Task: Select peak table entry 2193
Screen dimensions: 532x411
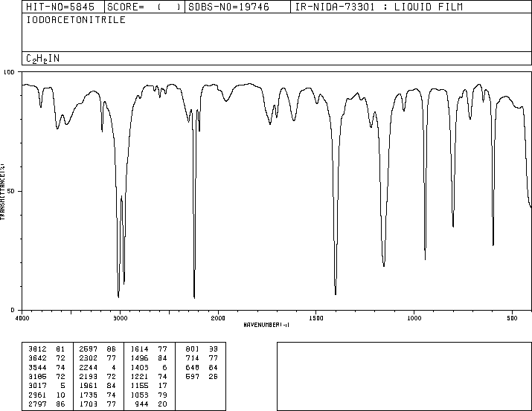Action: pyautogui.click(x=88, y=377)
